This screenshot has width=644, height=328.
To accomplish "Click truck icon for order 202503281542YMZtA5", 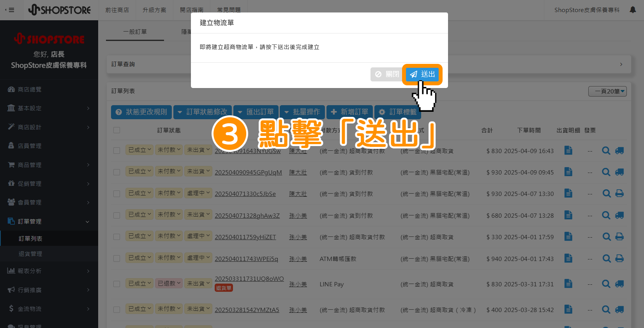I will pyautogui.click(x=619, y=309).
